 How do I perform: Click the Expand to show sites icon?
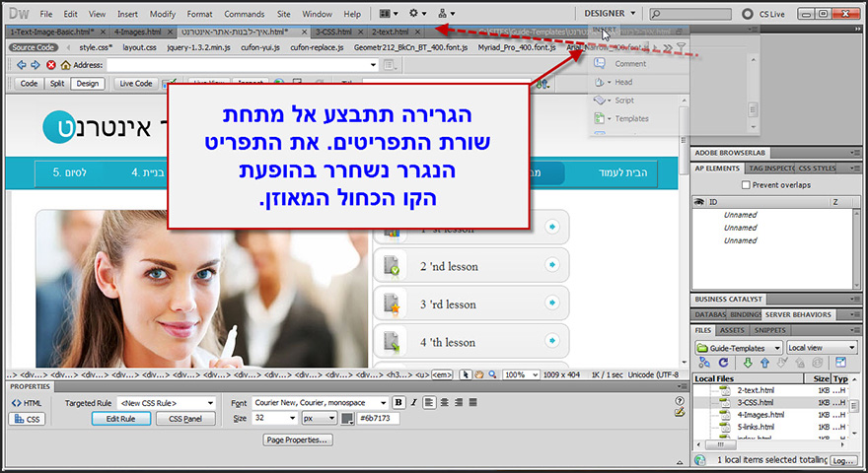coord(840,363)
